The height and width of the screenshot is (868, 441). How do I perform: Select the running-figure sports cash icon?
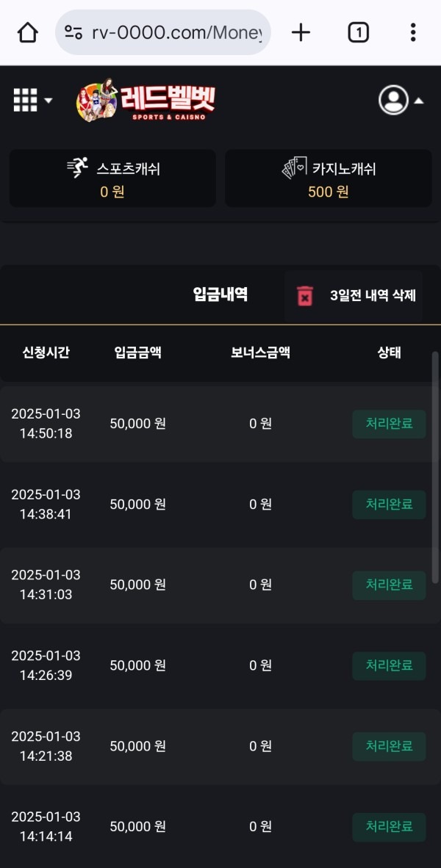73,167
